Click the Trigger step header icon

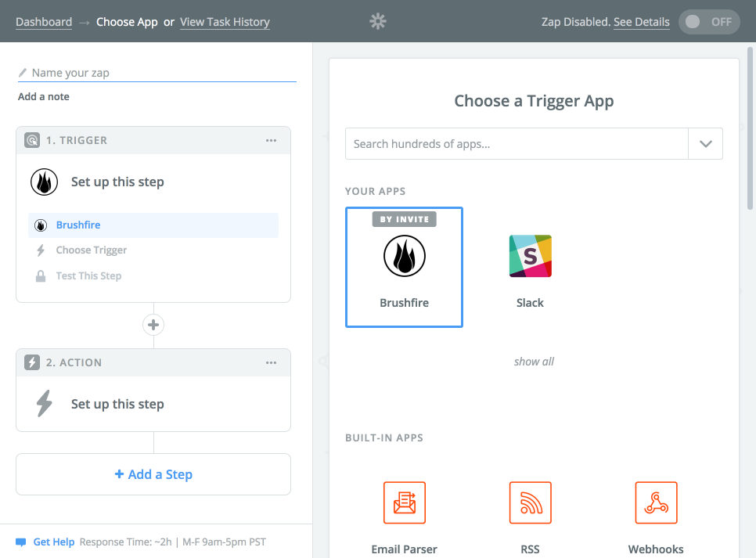tap(32, 140)
